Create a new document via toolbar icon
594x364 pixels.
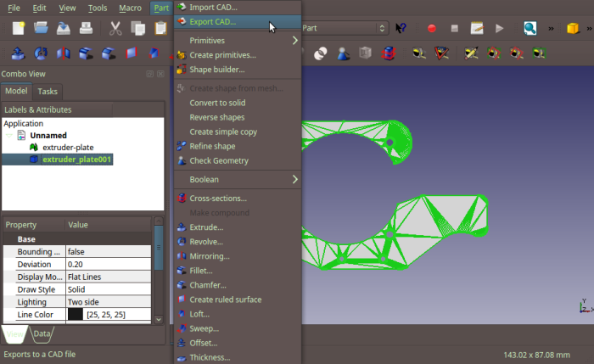(x=18, y=28)
